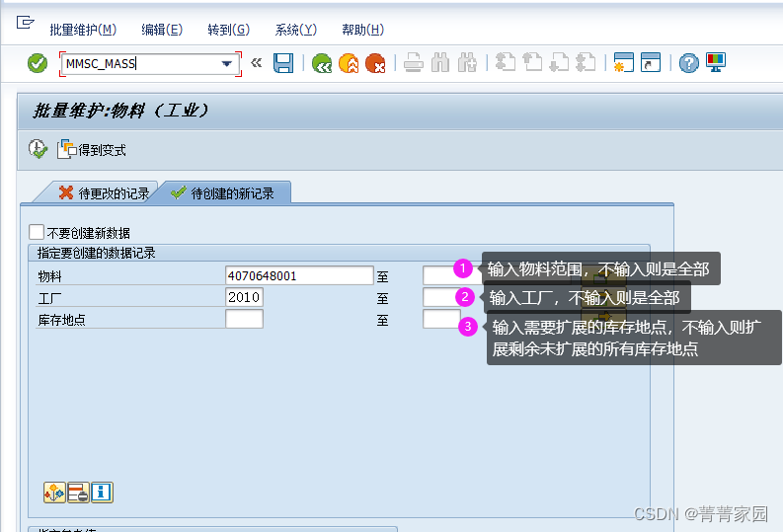Viewport: 783px width, 532px height.
Task: Click the 库存地点 to-value field
Action: (441, 319)
